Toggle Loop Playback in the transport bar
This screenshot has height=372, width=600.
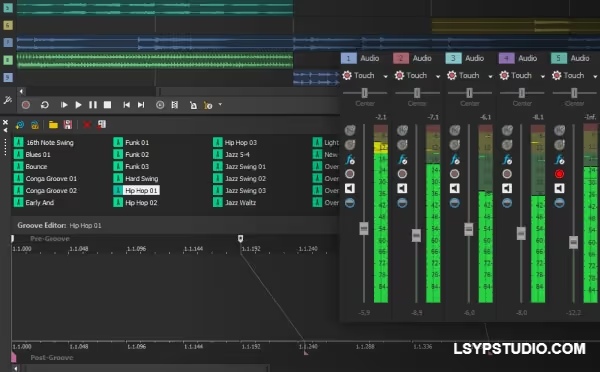pyautogui.click(x=44, y=105)
